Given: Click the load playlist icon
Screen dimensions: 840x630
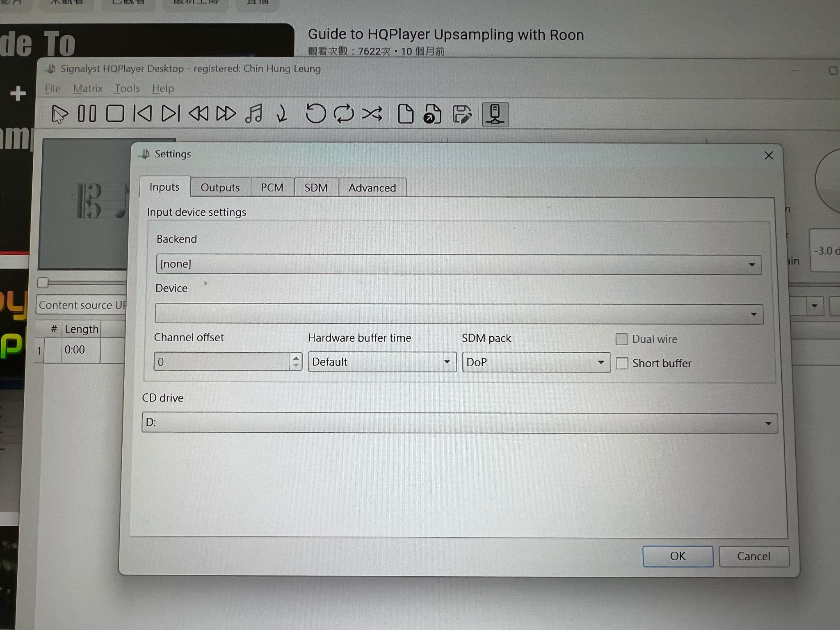Looking at the screenshot, I should click(432, 114).
